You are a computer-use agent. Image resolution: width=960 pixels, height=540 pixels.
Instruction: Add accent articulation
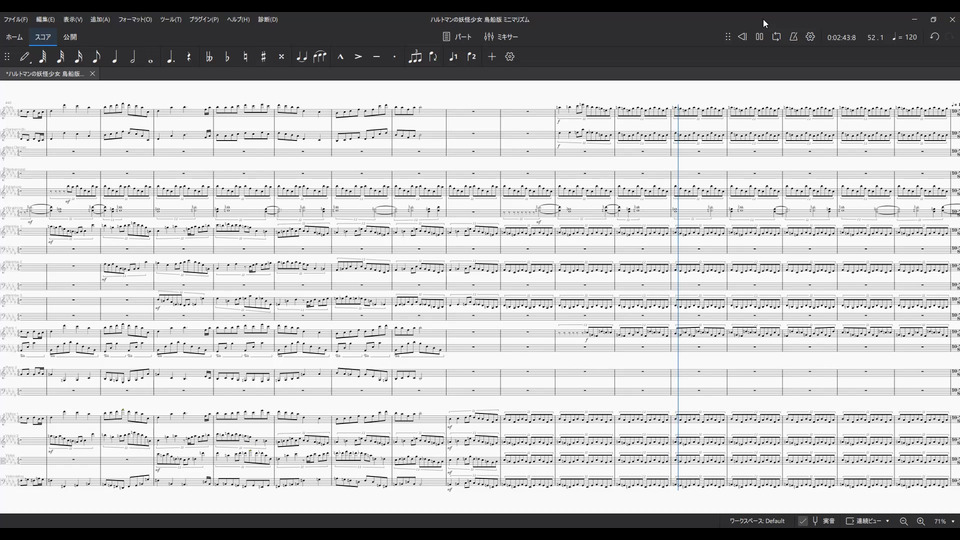click(x=358, y=57)
